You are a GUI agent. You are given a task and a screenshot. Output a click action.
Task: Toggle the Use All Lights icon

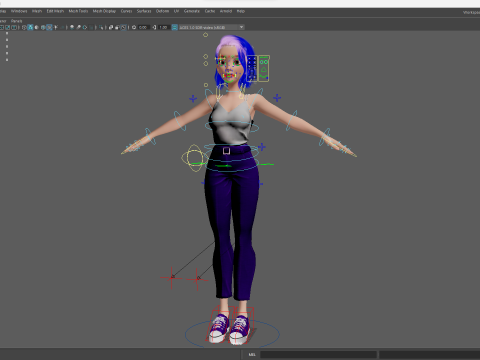[56, 27]
